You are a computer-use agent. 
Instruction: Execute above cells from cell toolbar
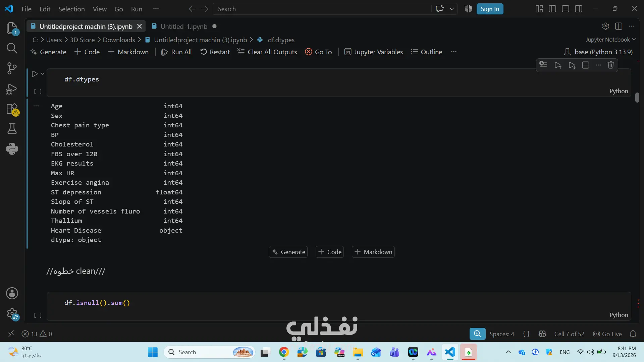coord(558,65)
